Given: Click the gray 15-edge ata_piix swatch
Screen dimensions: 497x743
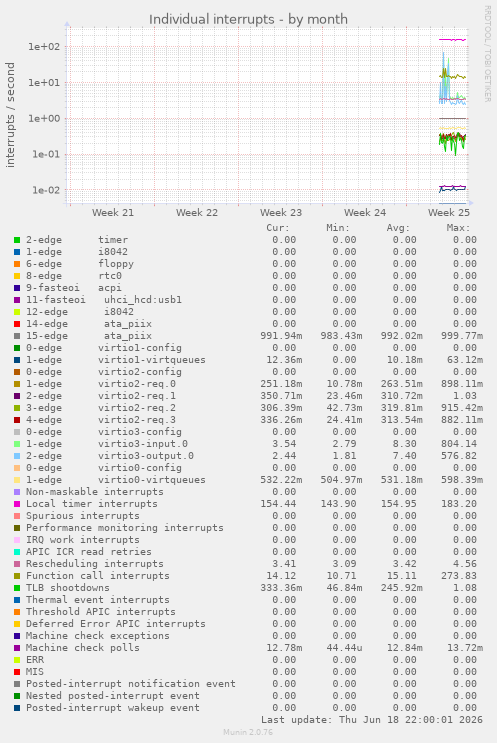Looking at the screenshot, I should point(17,336).
